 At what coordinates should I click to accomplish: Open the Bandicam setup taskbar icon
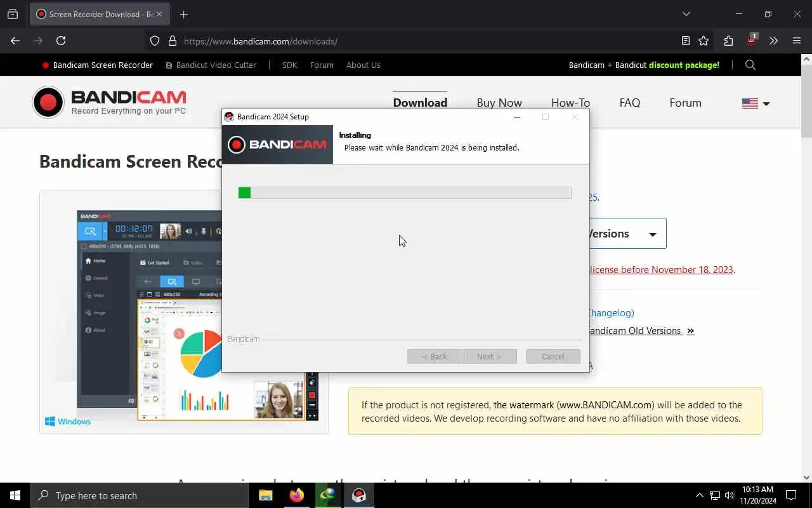click(359, 495)
